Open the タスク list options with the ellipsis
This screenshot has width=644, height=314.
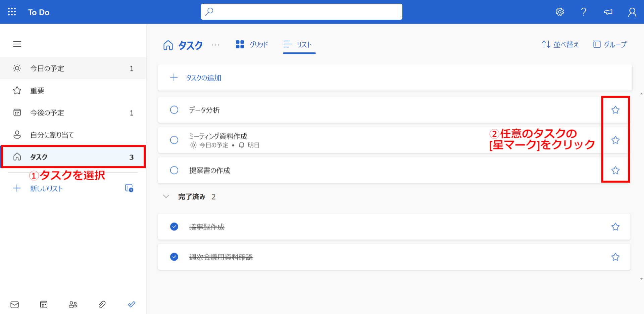coord(216,45)
